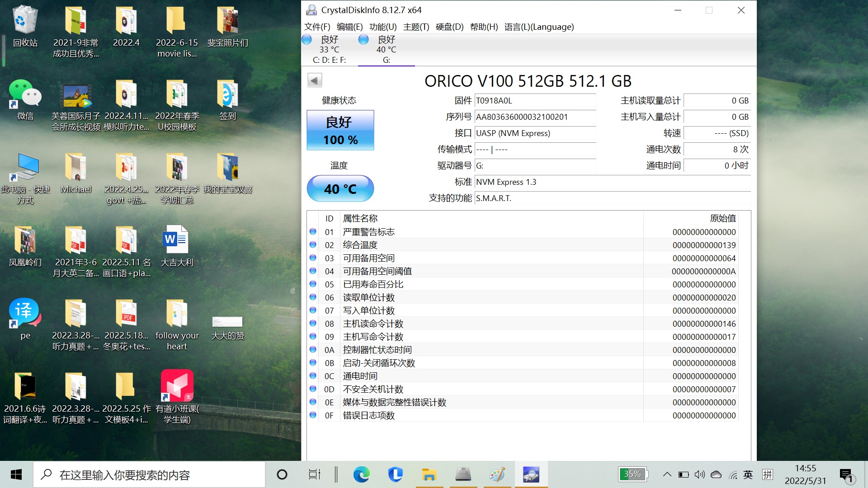The width and height of the screenshot is (868, 488).
Task: Open the 帮助(H) menu
Action: coord(484,27)
